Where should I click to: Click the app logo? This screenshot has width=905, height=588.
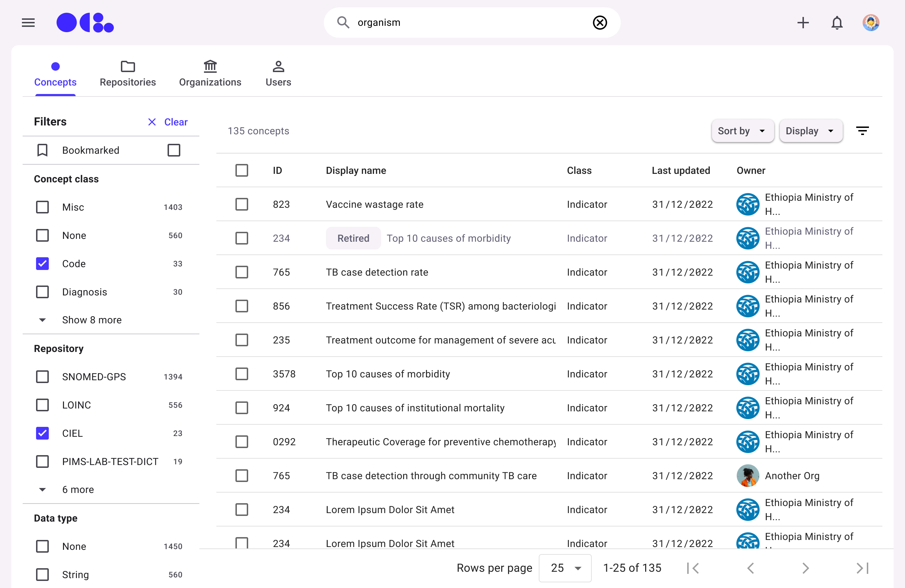tap(85, 23)
